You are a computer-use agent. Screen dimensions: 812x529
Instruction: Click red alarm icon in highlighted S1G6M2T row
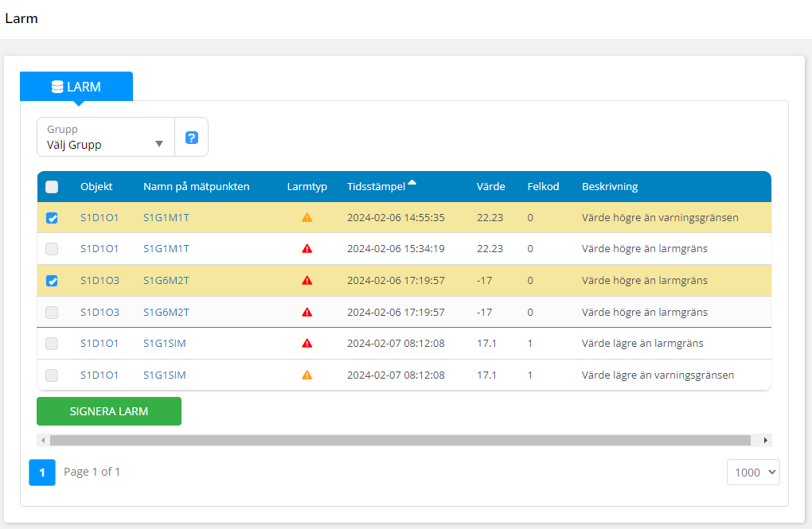click(x=306, y=280)
